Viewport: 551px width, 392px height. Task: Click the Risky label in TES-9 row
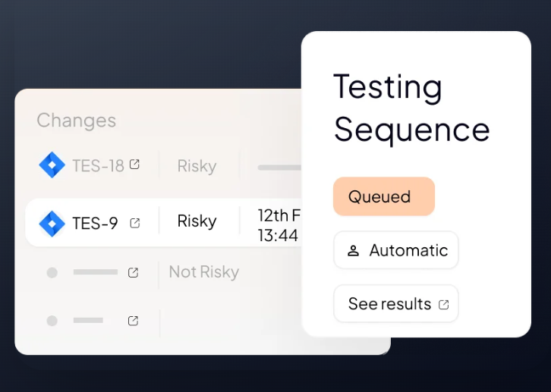(197, 221)
